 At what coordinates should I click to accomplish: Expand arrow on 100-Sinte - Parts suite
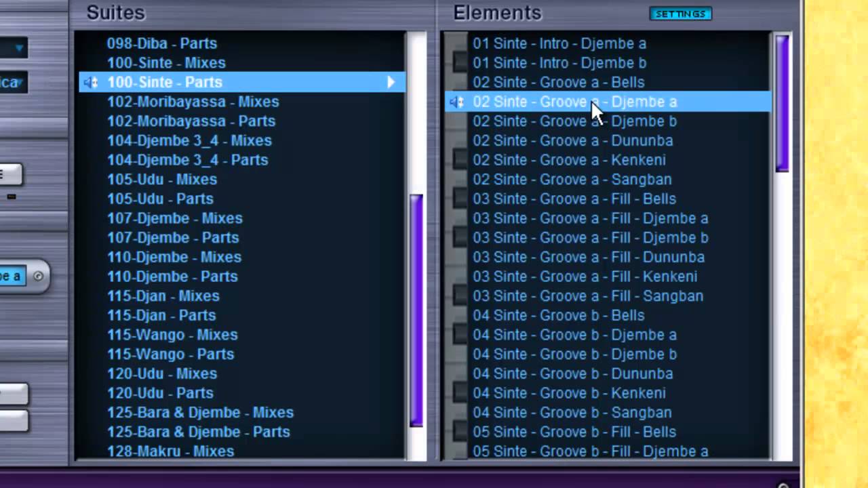click(391, 82)
